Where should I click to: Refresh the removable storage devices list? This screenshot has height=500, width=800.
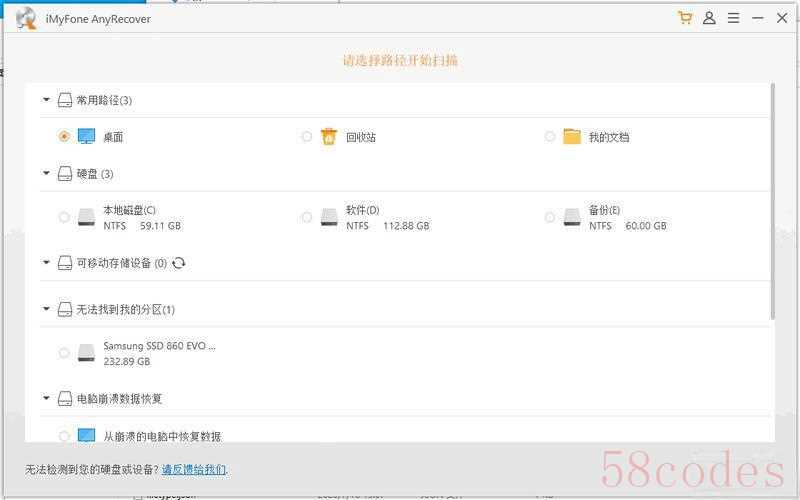(179, 263)
